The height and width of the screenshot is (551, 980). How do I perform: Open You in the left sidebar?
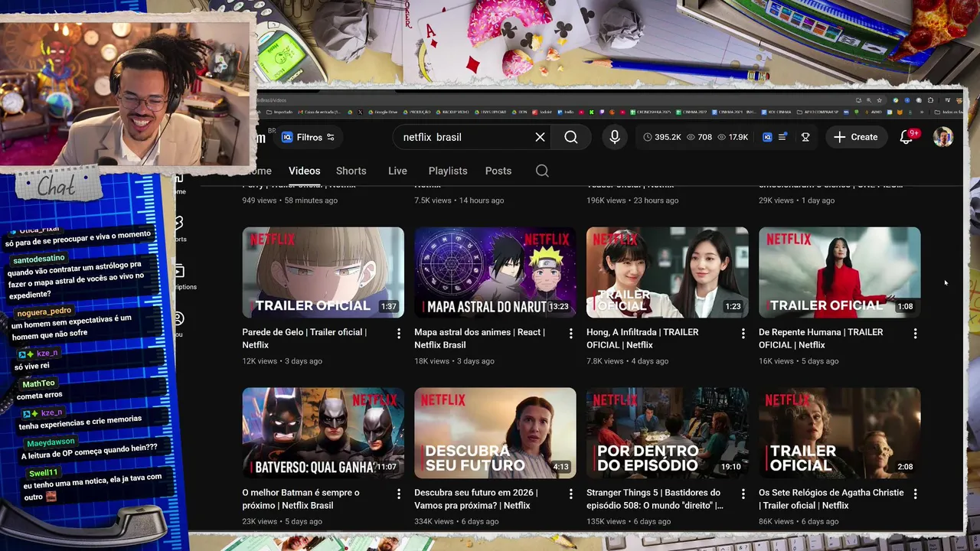click(x=178, y=324)
